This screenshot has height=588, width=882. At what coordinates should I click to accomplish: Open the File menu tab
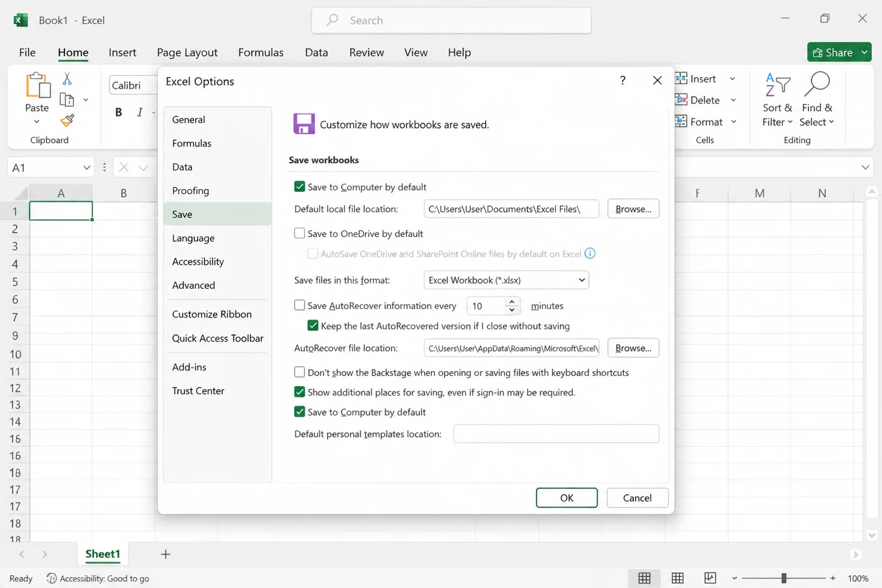coord(27,52)
